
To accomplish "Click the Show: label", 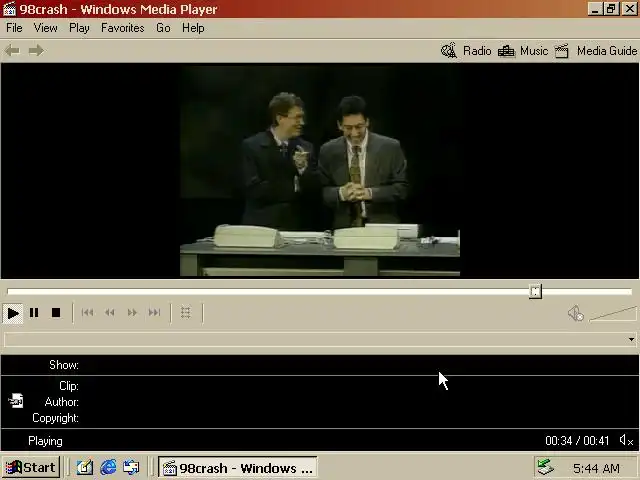I will (x=64, y=365).
